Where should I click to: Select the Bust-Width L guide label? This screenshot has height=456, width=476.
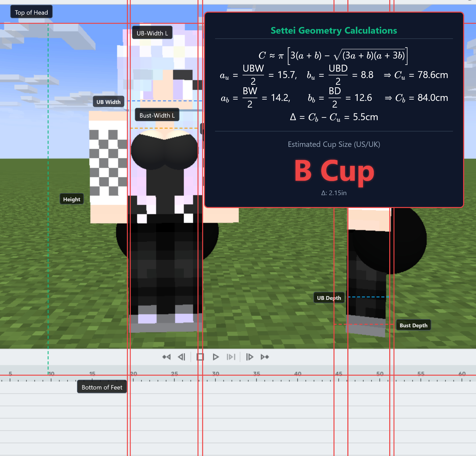[x=157, y=115]
